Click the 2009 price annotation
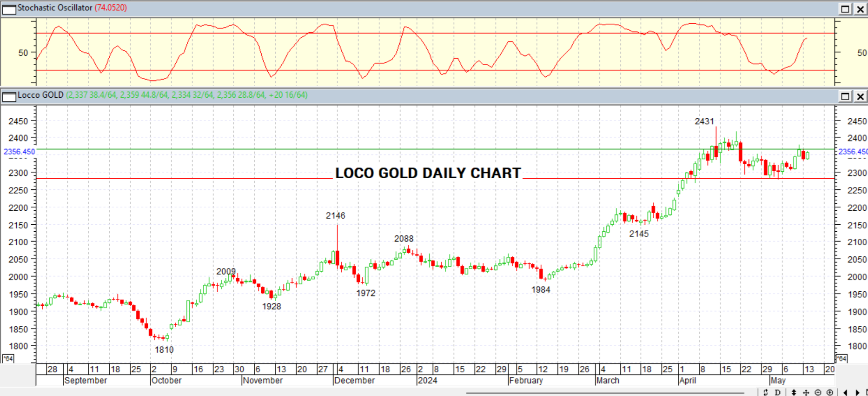Viewport: 868px width, 396px height. point(226,272)
